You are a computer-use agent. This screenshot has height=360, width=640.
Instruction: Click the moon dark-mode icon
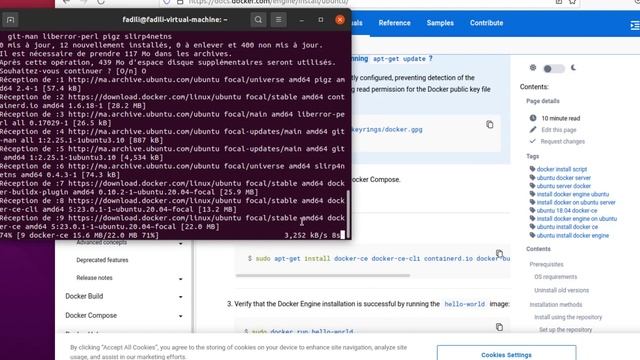tap(573, 68)
